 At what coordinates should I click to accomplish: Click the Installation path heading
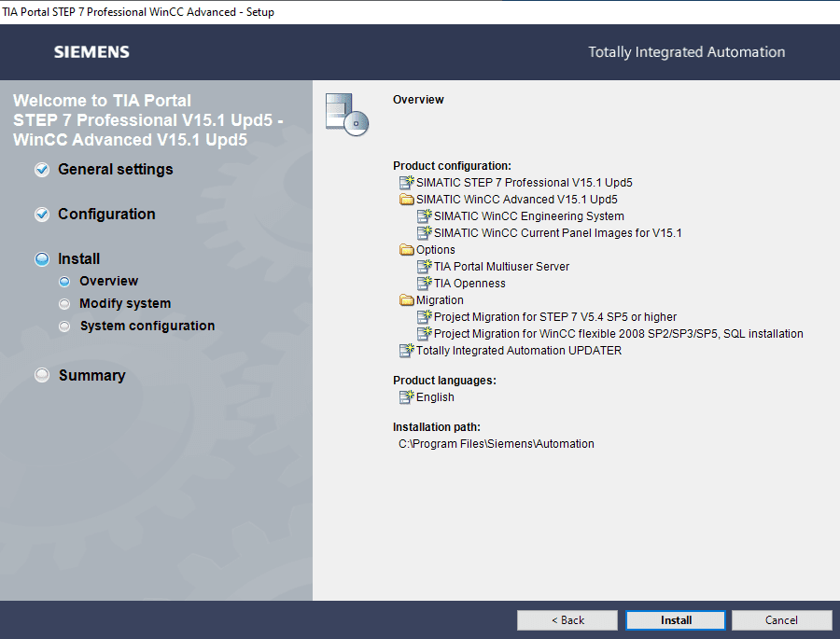(x=437, y=427)
